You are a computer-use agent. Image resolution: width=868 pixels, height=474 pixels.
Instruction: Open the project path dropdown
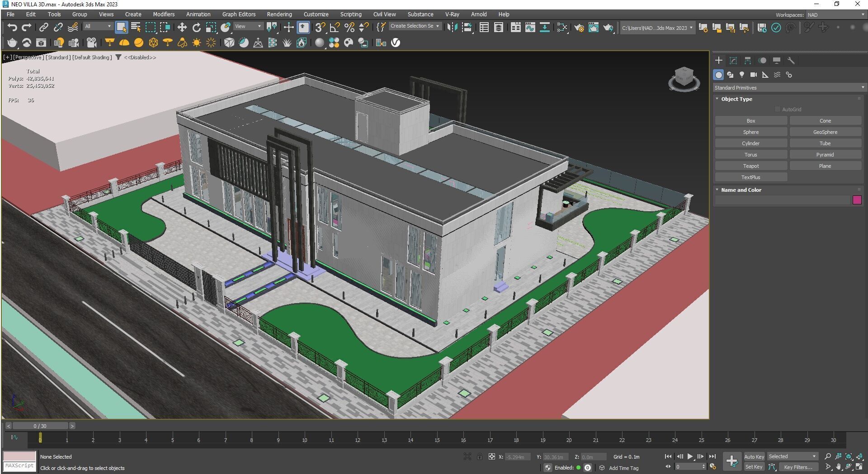657,28
